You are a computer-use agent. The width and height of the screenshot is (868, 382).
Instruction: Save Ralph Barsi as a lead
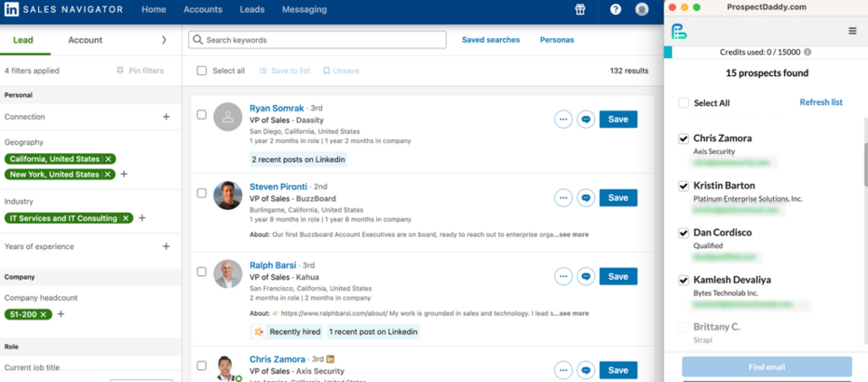pyautogui.click(x=618, y=276)
